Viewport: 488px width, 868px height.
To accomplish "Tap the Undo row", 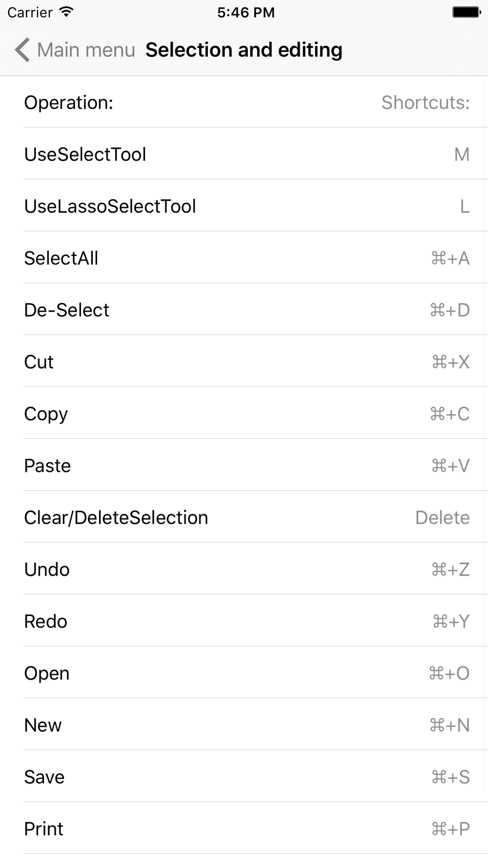I will [x=244, y=569].
